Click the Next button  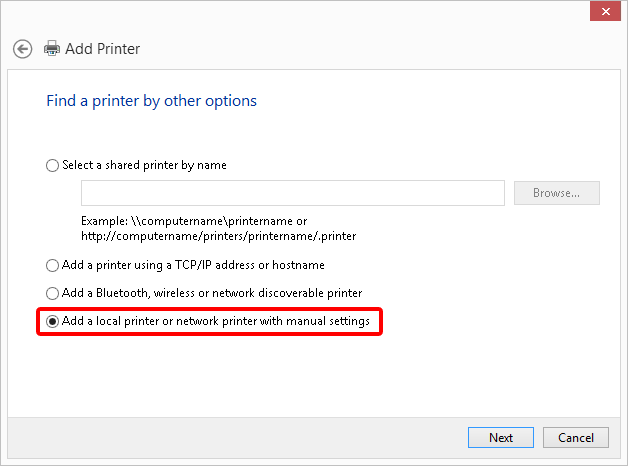coord(501,437)
